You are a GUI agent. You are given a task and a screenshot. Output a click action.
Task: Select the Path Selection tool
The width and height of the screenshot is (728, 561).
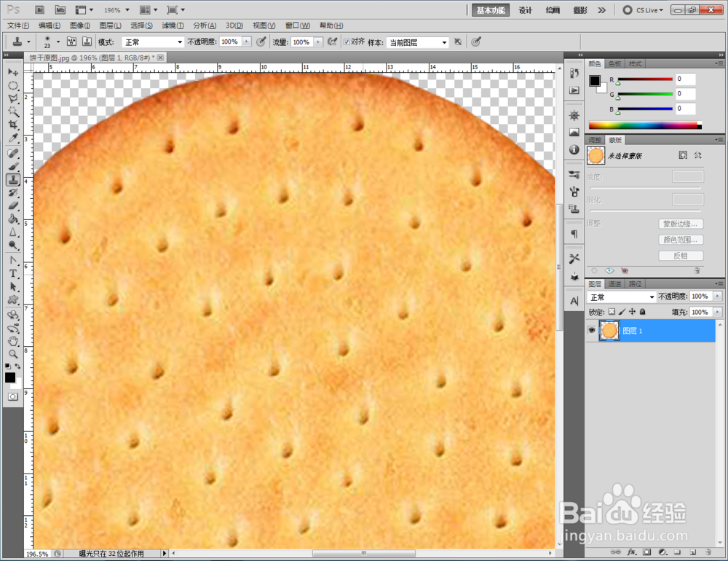13,287
